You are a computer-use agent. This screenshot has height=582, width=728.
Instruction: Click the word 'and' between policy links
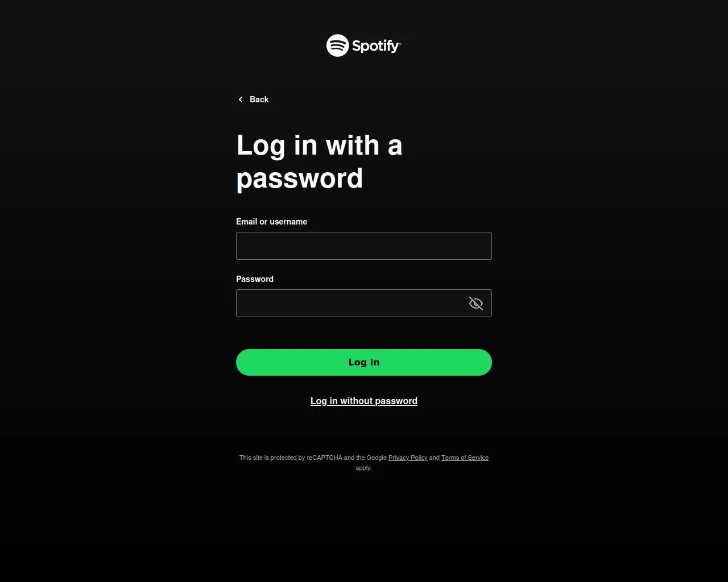pyautogui.click(x=435, y=458)
